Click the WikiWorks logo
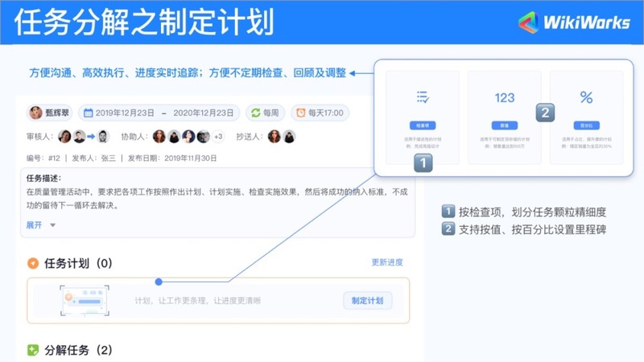This screenshot has height=362, width=644. pyautogui.click(x=573, y=23)
